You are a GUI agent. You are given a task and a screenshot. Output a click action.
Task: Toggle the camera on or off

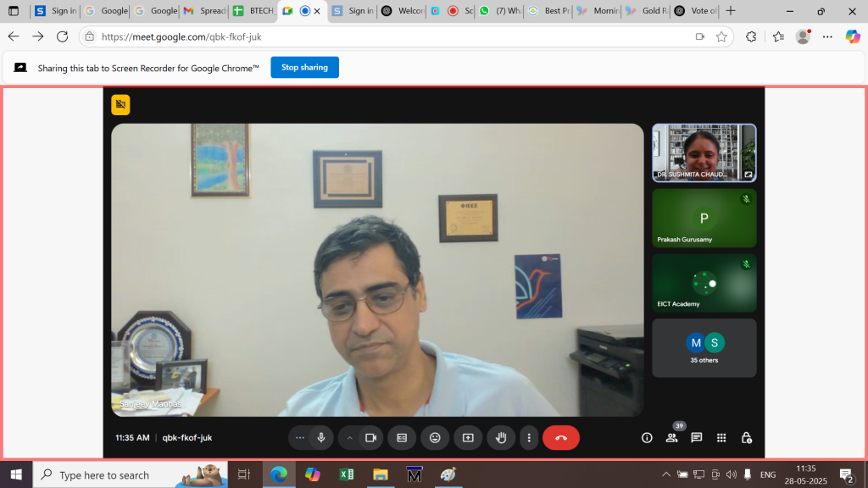pos(370,438)
